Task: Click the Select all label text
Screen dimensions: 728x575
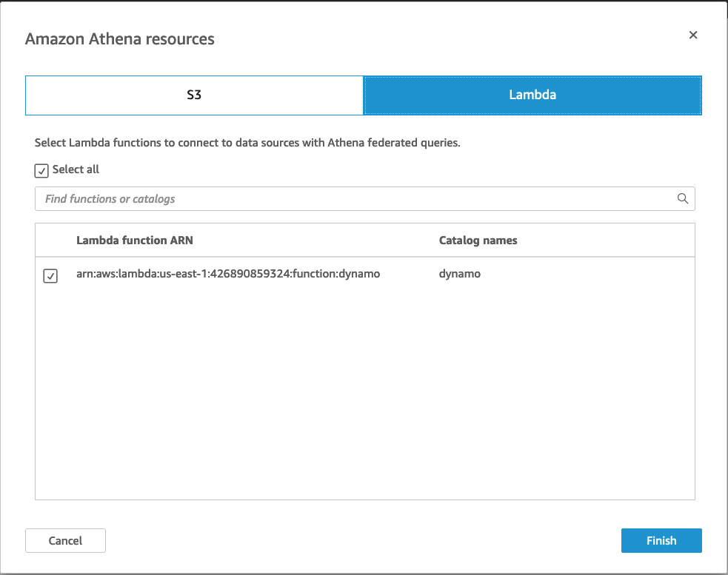Action: point(76,169)
